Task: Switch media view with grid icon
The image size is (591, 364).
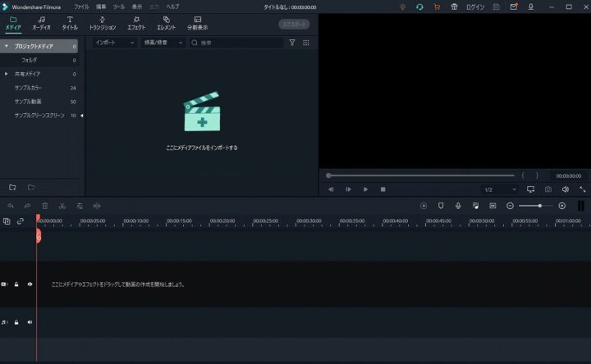Action: click(306, 43)
